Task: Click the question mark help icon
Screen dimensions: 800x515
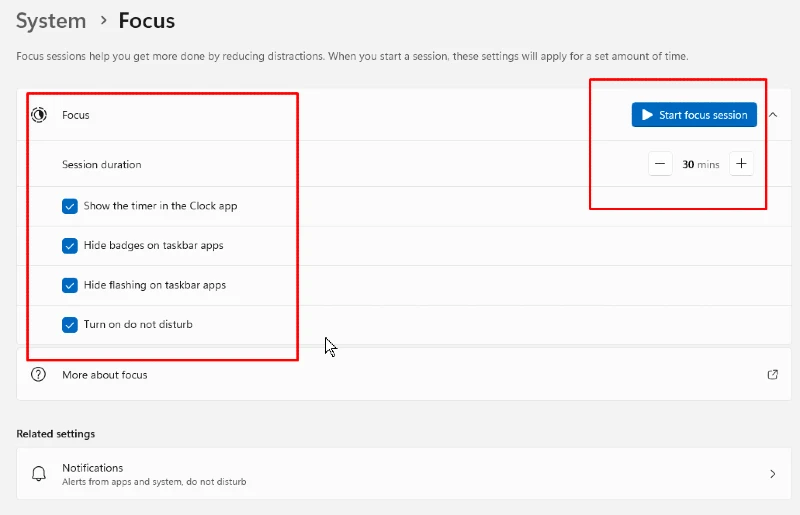Action: tap(38, 375)
